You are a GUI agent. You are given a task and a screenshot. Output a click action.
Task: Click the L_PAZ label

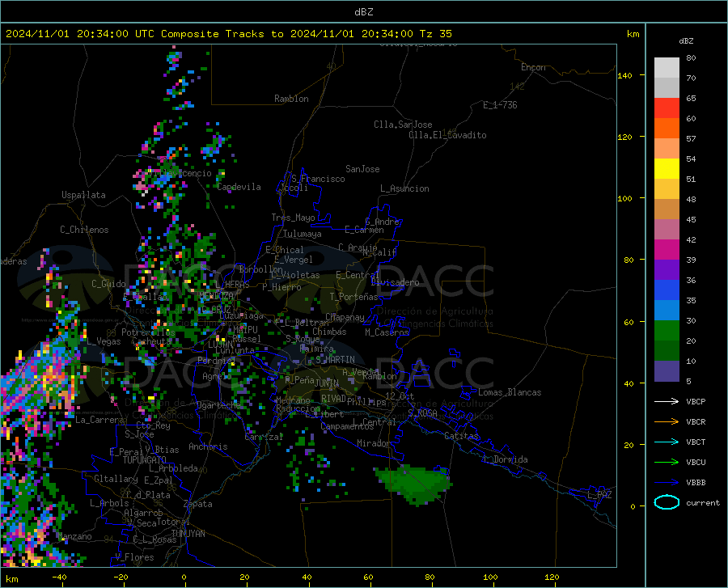tap(599, 495)
